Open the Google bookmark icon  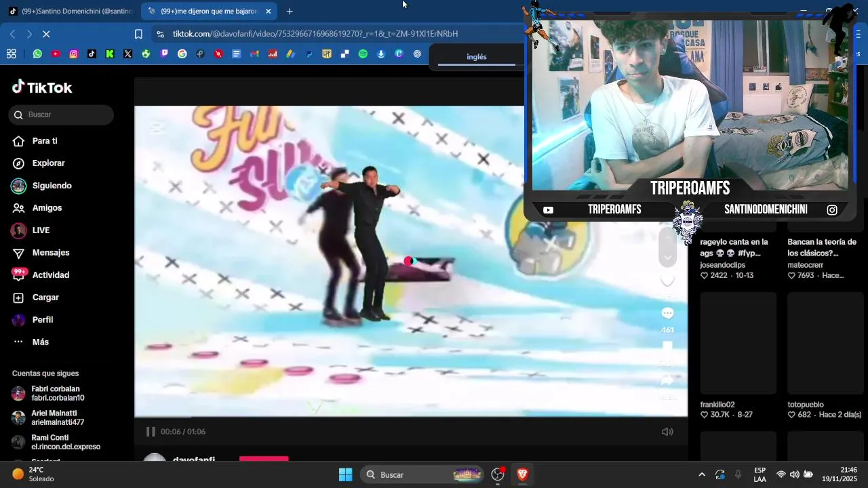point(182,54)
